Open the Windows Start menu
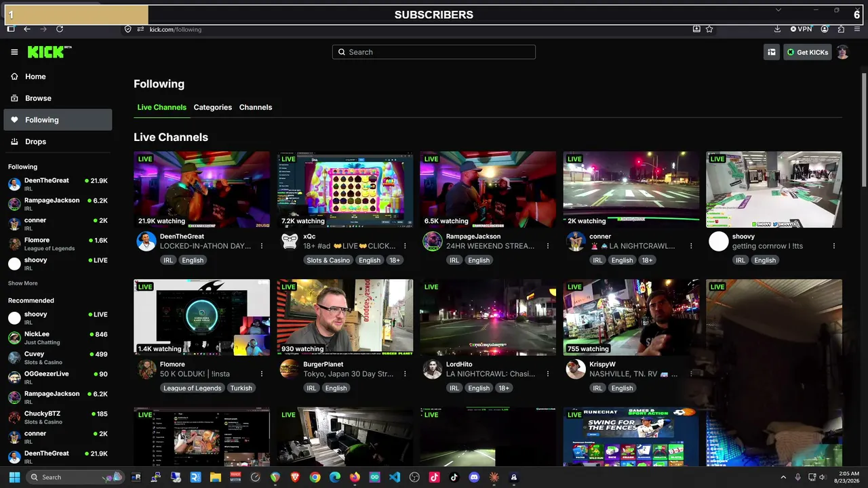The width and height of the screenshot is (868, 488). pos(14,477)
